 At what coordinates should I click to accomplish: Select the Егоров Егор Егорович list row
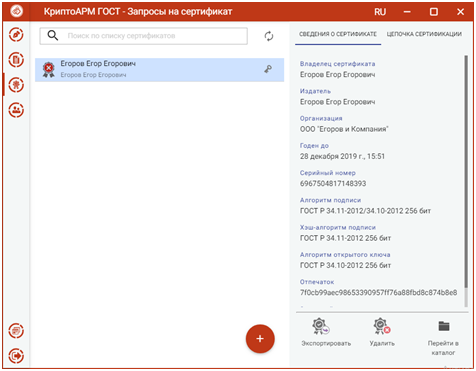[x=160, y=70]
